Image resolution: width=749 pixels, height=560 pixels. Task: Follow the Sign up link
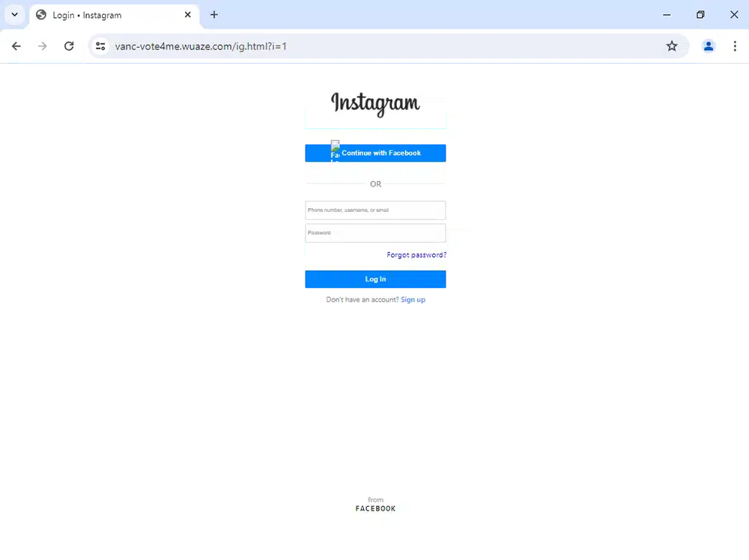413,299
